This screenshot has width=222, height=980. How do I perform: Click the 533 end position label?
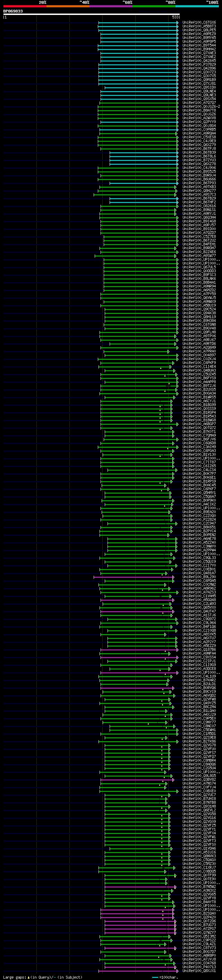(x=175, y=17)
